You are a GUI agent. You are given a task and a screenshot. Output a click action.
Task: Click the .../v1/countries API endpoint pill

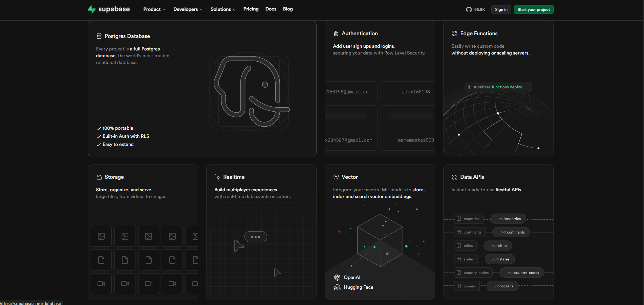pyautogui.click(x=508, y=219)
